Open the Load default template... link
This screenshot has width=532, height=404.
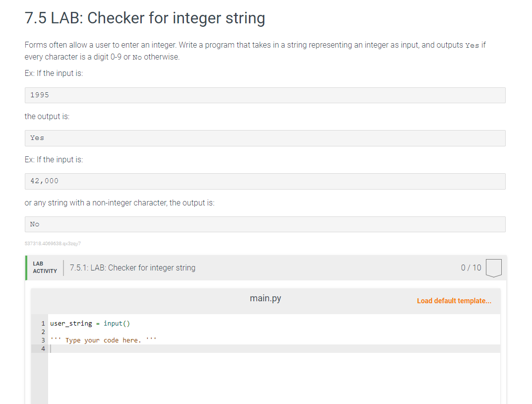pyautogui.click(x=454, y=301)
